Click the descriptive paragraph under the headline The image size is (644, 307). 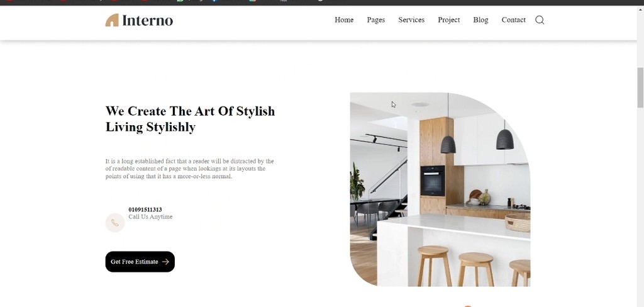coord(189,169)
